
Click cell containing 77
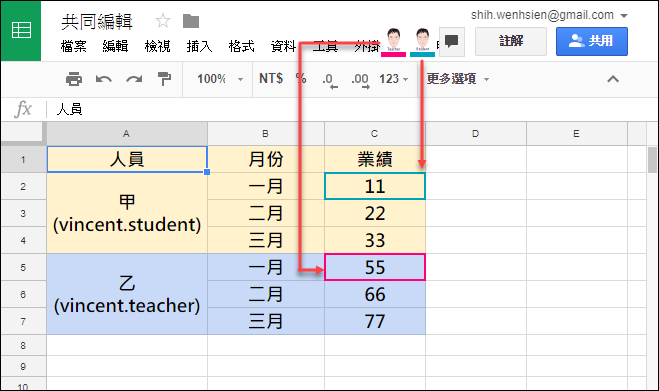(374, 321)
